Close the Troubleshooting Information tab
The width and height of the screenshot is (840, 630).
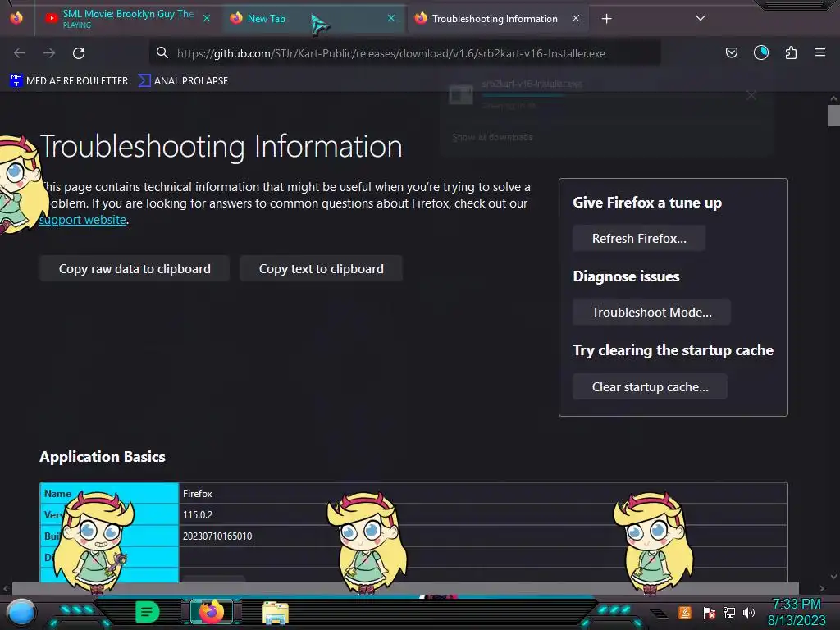point(576,18)
